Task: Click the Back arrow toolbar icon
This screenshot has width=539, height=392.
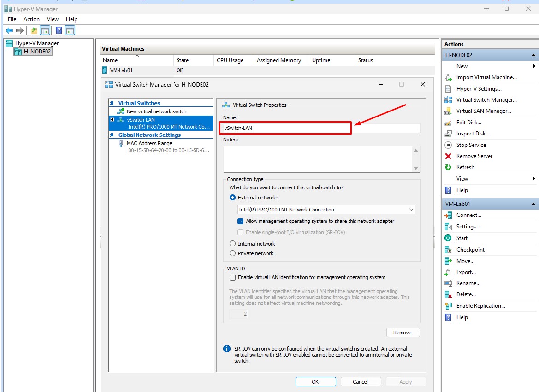Action: [9, 30]
